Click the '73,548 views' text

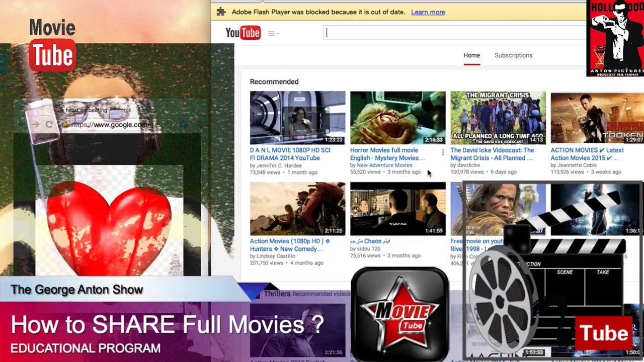[x=265, y=172]
